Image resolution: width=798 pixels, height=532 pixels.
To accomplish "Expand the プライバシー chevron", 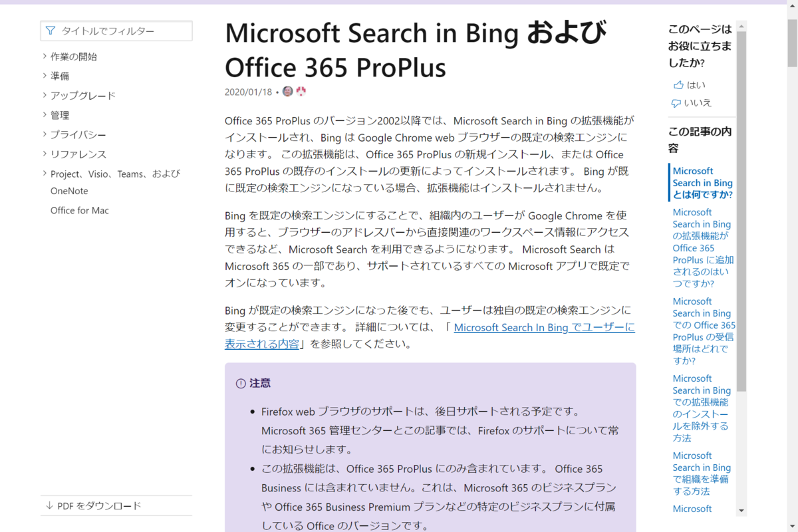I will tap(45, 134).
